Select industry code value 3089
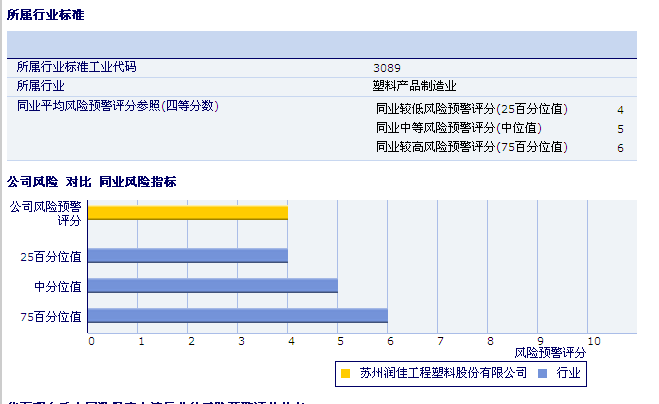Viewport: 659px width, 404px height. (x=387, y=68)
